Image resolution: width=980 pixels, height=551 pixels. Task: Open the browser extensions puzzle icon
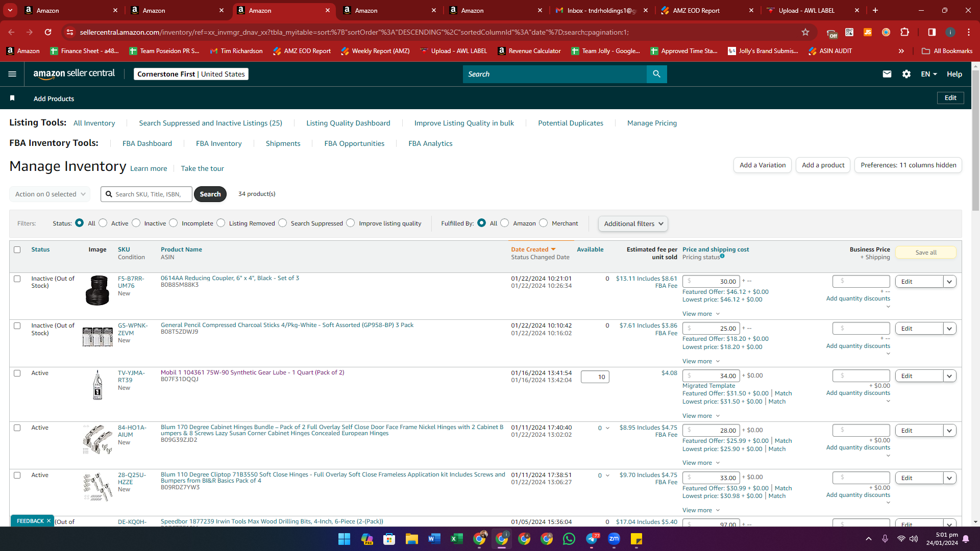point(904,32)
